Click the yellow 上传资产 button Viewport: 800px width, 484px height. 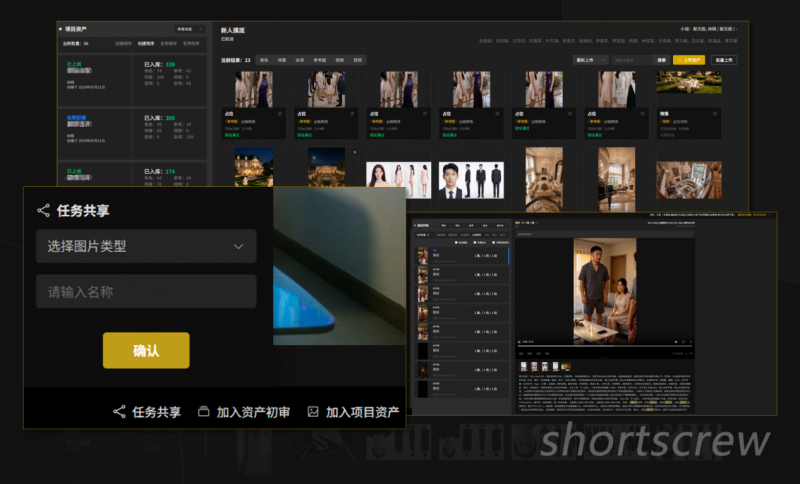click(x=689, y=60)
